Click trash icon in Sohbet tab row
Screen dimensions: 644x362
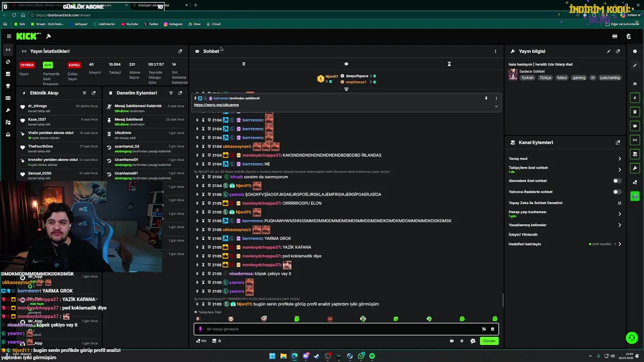[244, 64]
